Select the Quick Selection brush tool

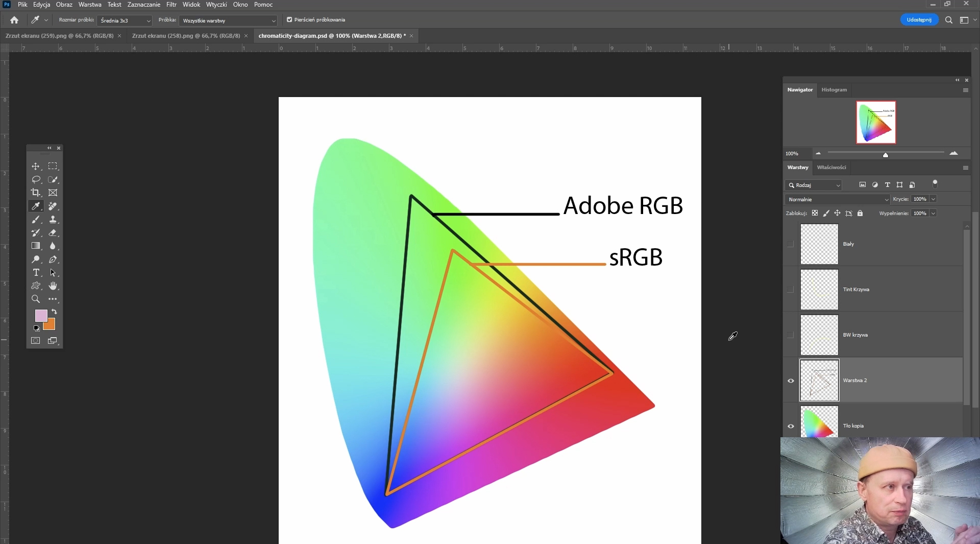53,180
